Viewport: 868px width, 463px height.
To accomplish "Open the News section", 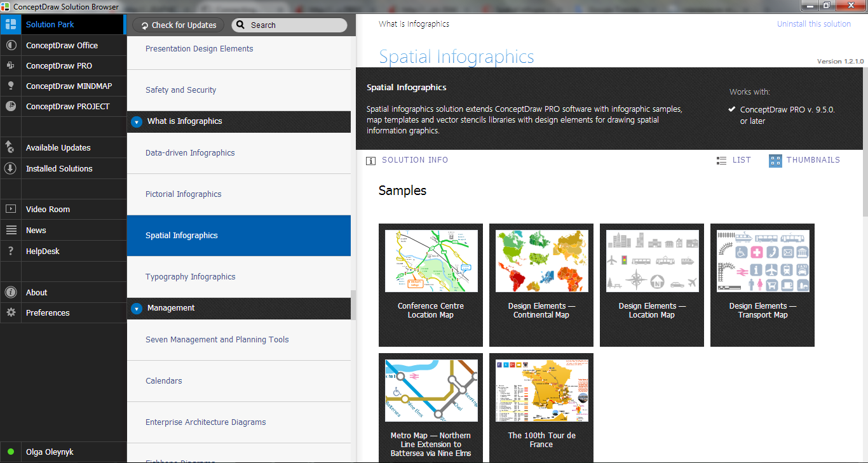I will pos(36,231).
